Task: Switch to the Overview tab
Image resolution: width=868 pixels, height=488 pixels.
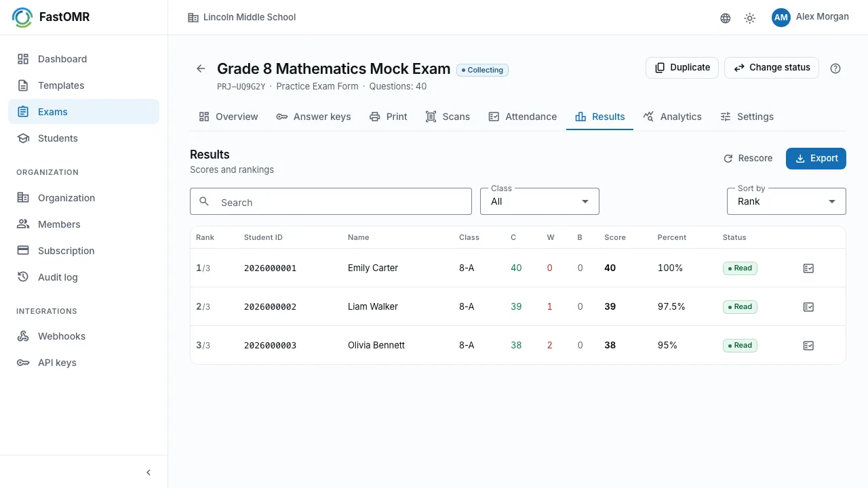Action: point(229,117)
